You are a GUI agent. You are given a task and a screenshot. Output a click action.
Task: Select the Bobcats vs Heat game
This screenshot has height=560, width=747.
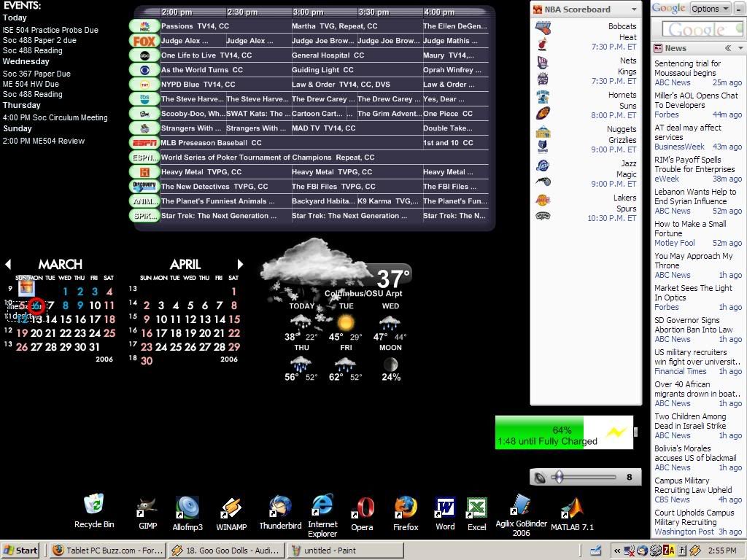point(586,36)
